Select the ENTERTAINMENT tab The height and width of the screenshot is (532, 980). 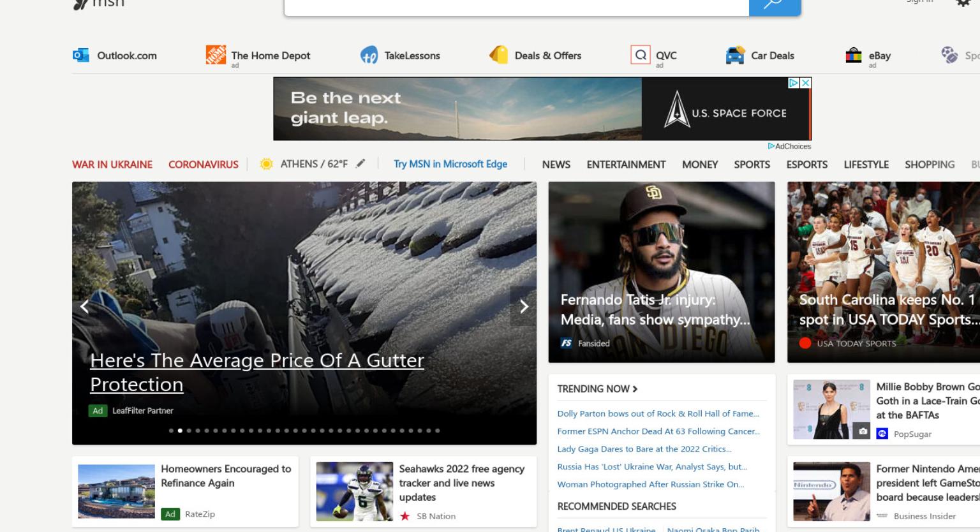[626, 165]
